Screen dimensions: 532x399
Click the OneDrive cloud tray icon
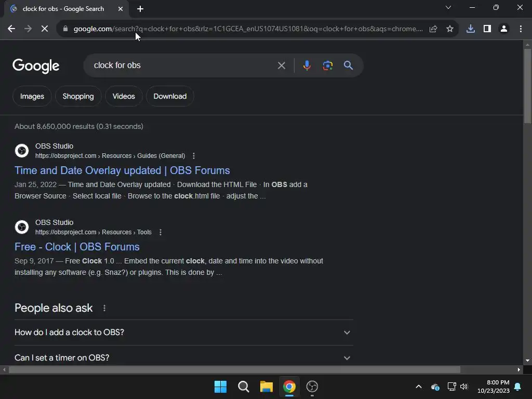click(x=435, y=387)
